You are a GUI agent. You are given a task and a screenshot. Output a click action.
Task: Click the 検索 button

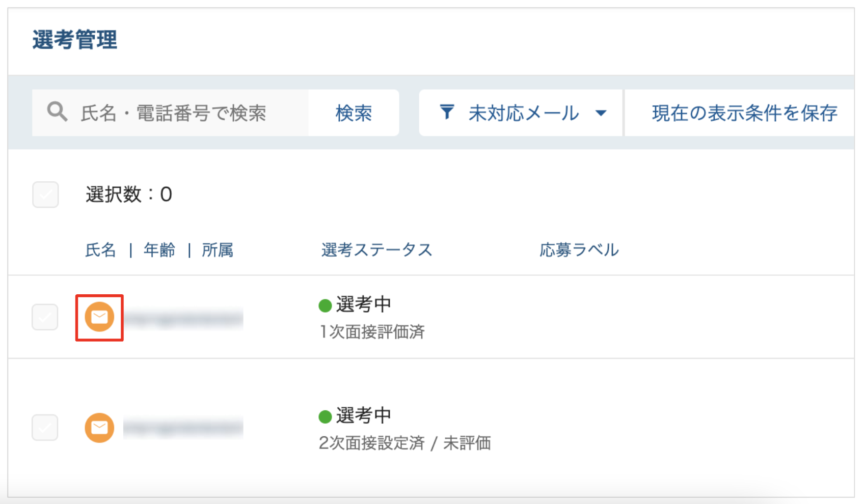point(354,113)
